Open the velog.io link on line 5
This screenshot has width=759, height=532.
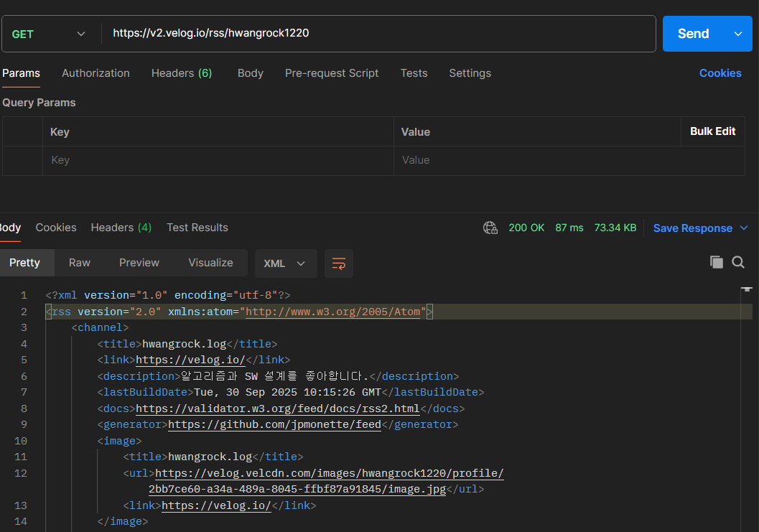[x=191, y=360]
